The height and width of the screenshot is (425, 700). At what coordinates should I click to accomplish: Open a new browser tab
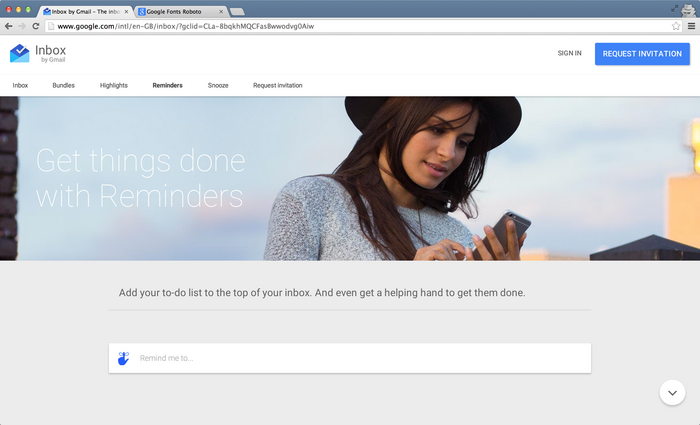(237, 12)
